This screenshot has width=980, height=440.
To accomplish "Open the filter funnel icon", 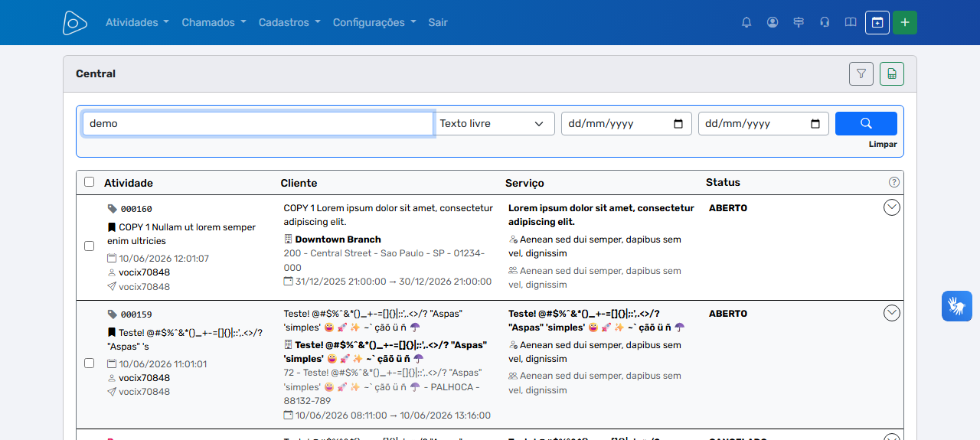I will [861, 73].
